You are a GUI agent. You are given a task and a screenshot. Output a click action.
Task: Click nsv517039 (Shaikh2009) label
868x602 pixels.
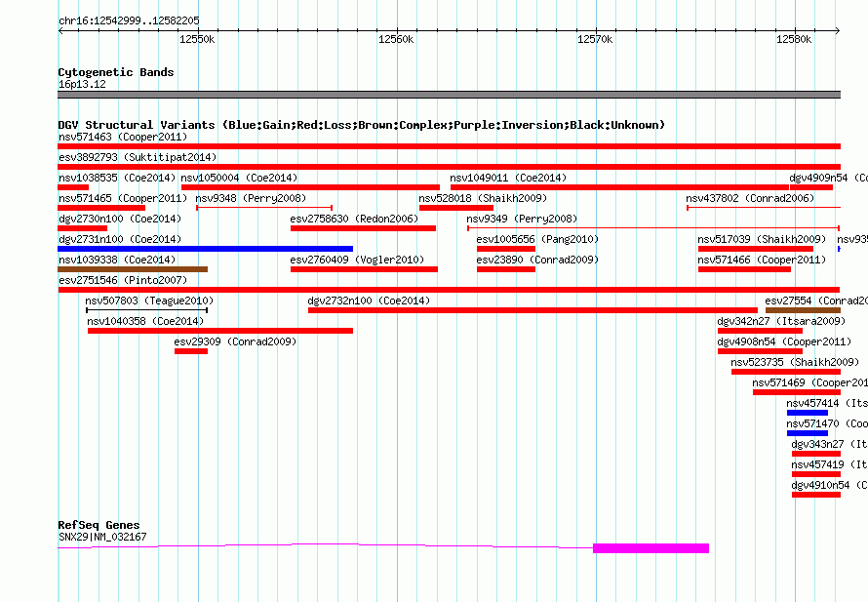[762, 239]
